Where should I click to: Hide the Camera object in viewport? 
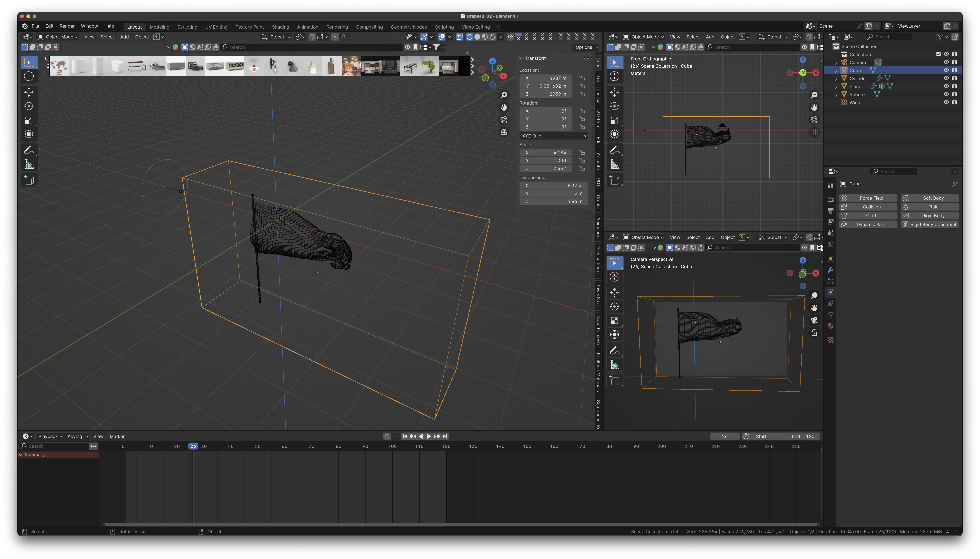click(x=946, y=62)
